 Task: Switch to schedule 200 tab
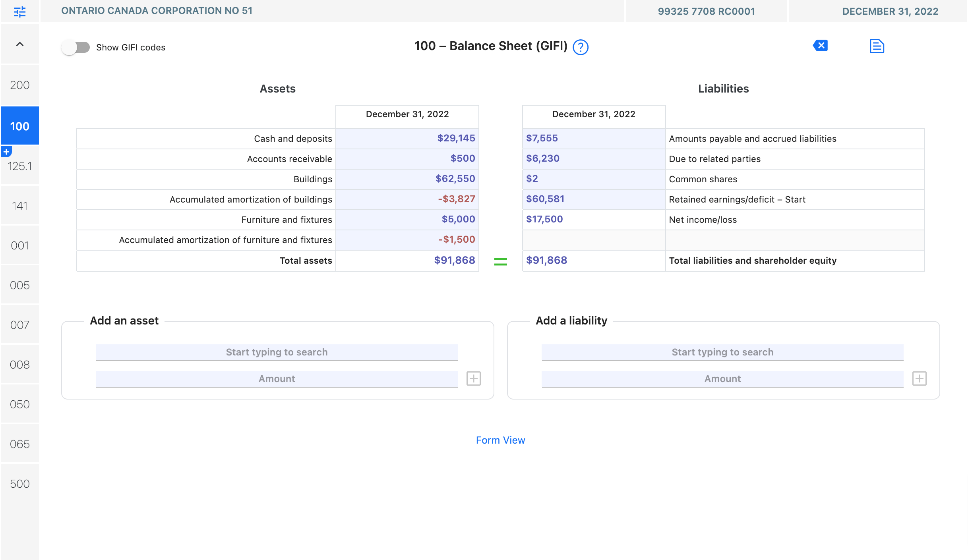tap(19, 85)
